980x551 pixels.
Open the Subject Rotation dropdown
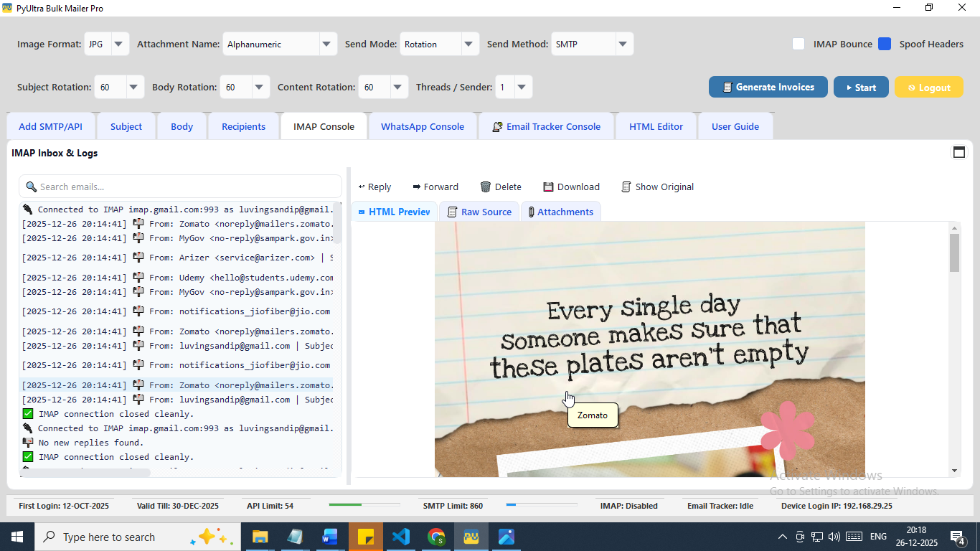point(134,87)
